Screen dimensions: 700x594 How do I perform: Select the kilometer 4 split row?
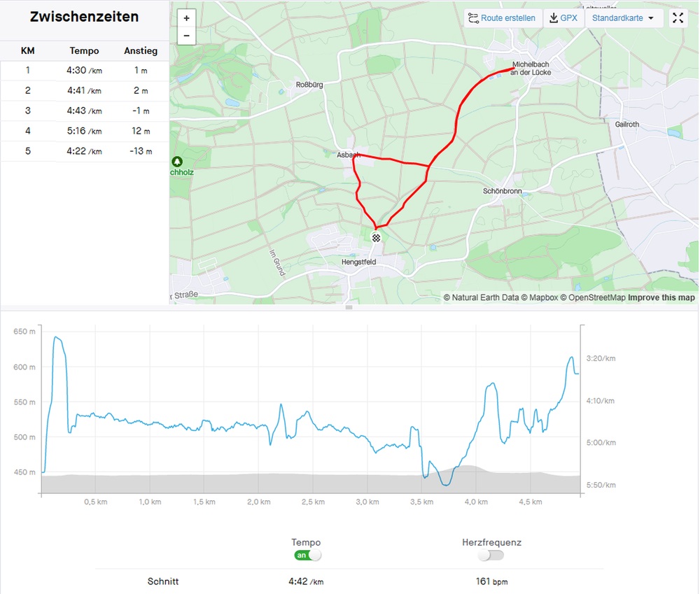[84, 131]
